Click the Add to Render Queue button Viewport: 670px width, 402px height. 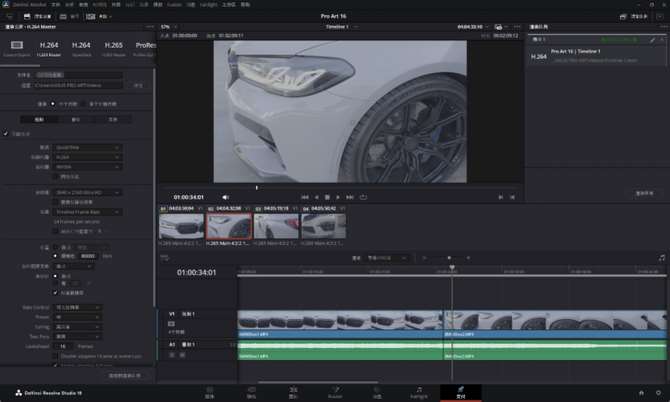[x=124, y=375]
